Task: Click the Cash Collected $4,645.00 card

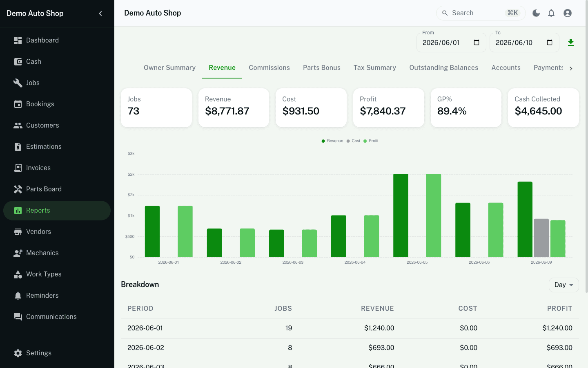Action: [x=543, y=108]
